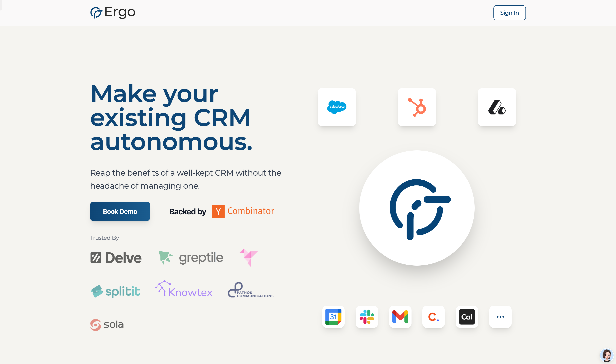Click the Gmail integration icon
Screen dimensions: 616x364
coord(400,317)
